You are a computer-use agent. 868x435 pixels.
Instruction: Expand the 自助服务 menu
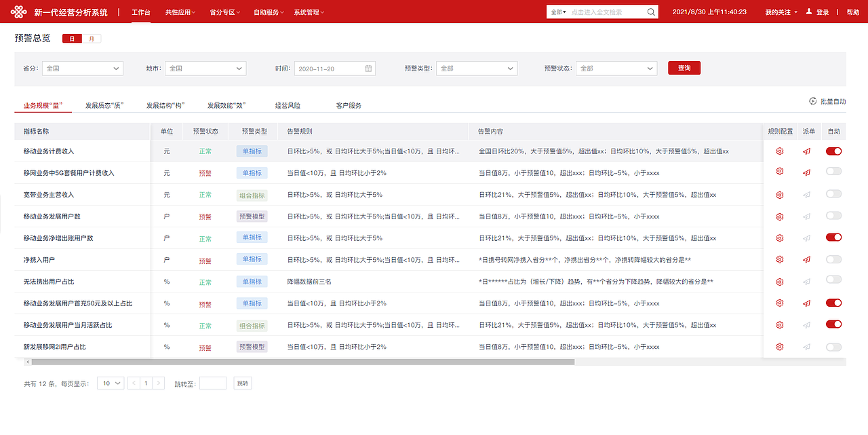[x=269, y=12]
